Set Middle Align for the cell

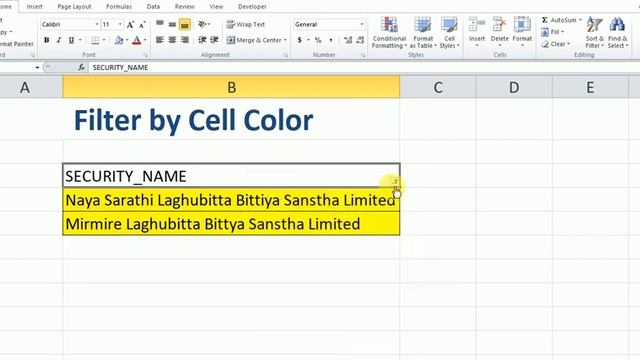[x=172, y=24]
